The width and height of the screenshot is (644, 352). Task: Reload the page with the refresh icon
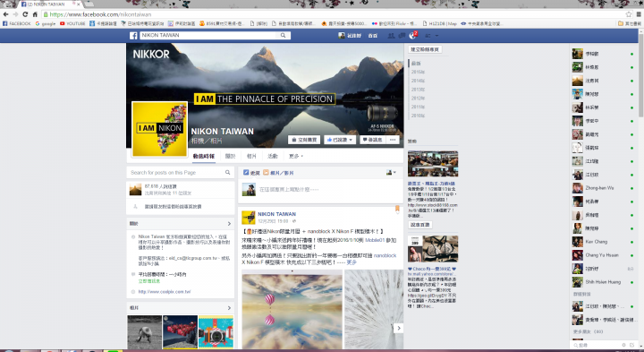click(x=25, y=14)
